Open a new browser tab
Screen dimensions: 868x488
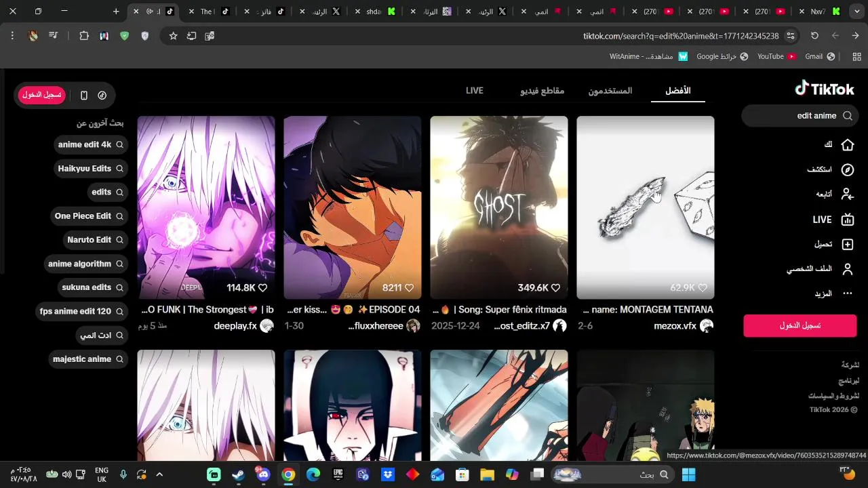116,12
